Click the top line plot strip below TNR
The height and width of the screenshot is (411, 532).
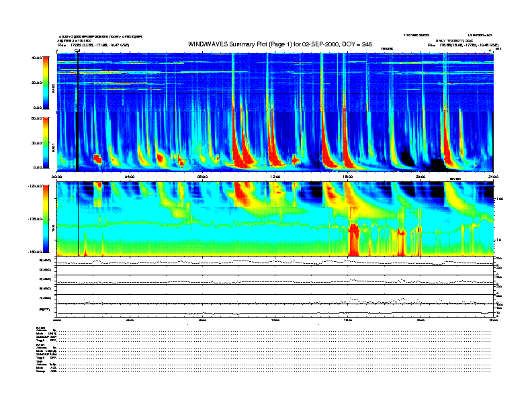pyautogui.click(x=275, y=261)
